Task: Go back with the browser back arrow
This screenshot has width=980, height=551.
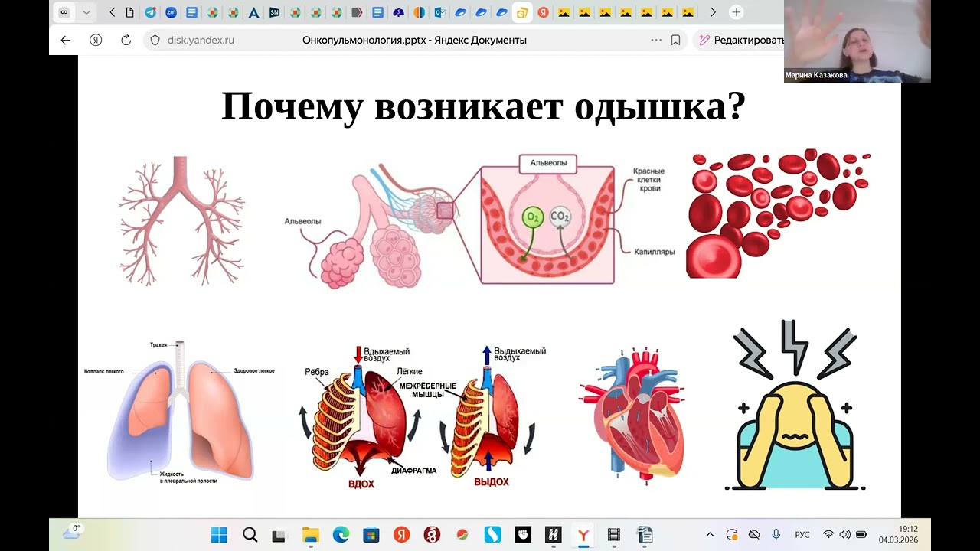Action: 65,41
